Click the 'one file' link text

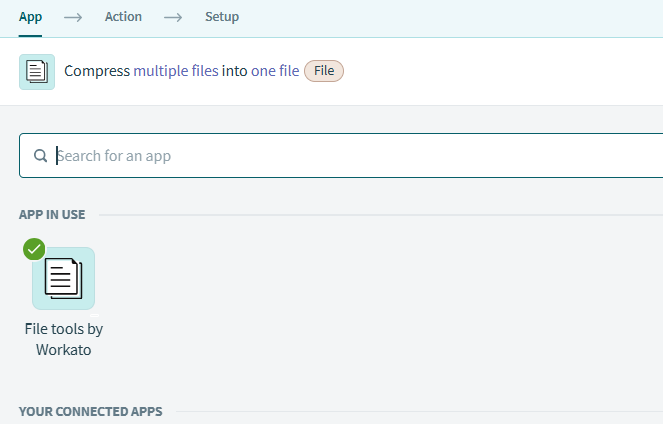pos(275,71)
